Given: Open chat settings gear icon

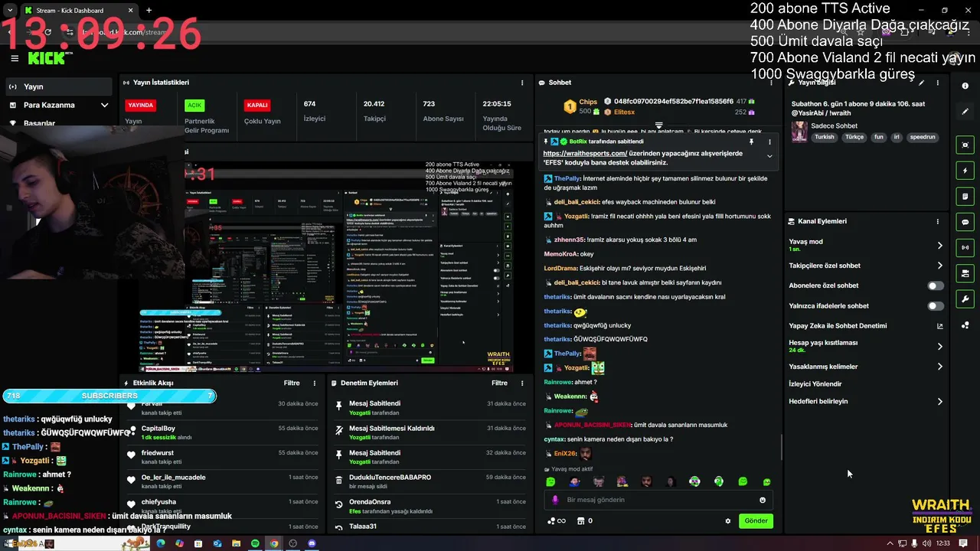Looking at the screenshot, I should click(x=728, y=521).
